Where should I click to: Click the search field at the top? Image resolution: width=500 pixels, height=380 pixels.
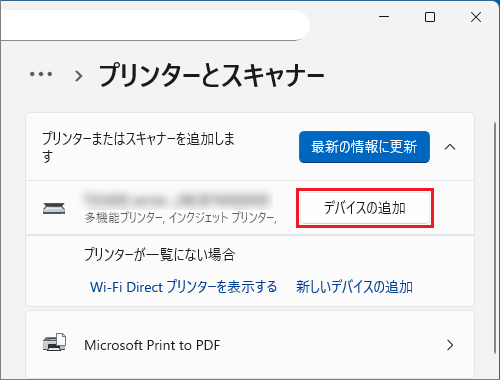[155, 25]
